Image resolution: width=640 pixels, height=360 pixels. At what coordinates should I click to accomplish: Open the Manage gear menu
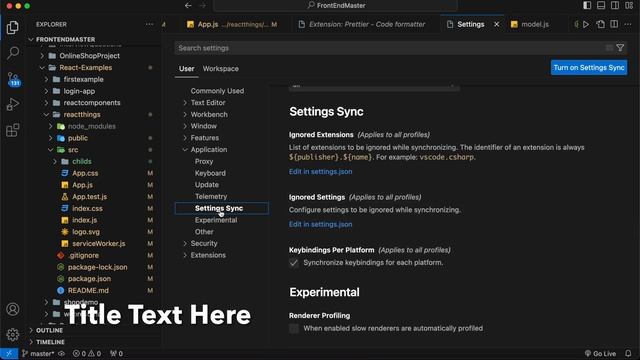click(13, 334)
